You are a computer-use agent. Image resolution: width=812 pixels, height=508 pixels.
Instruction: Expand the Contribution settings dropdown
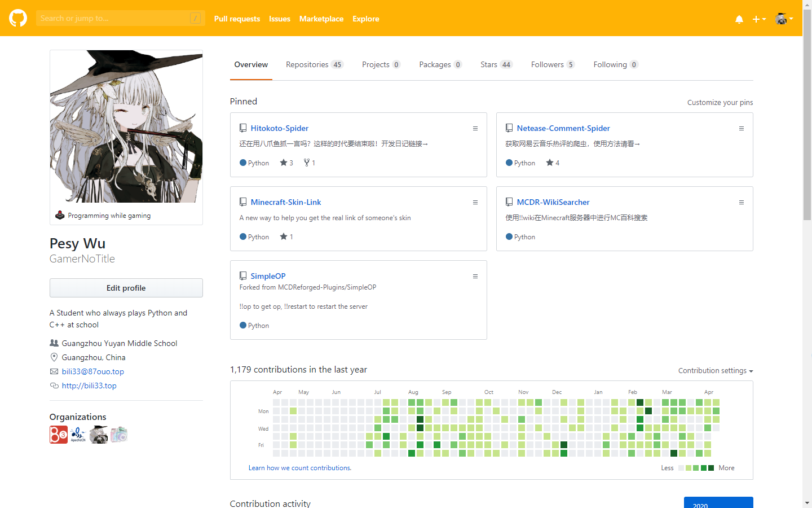pyautogui.click(x=715, y=370)
